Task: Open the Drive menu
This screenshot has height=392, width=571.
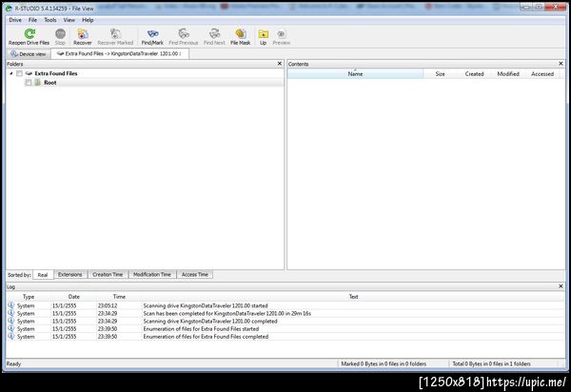Action: pos(15,20)
